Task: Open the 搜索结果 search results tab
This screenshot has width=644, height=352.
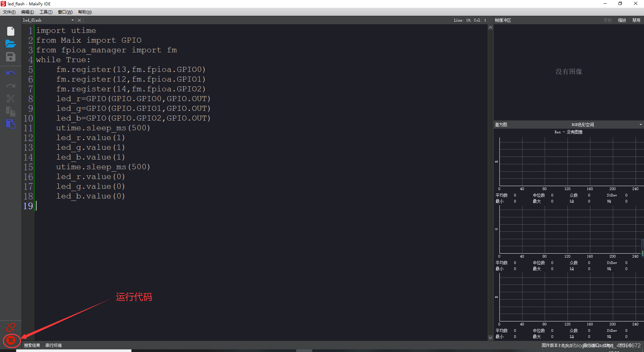Action: pos(32,345)
